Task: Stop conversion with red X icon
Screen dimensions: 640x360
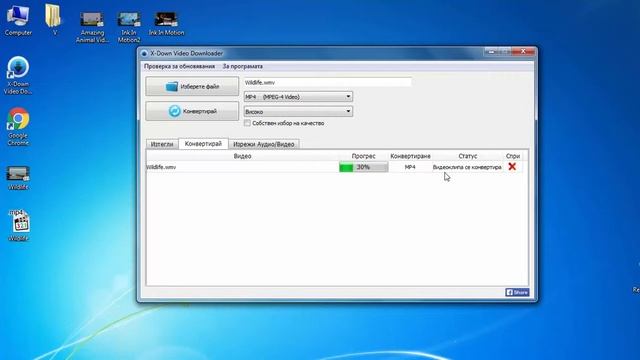Action: pyautogui.click(x=512, y=167)
